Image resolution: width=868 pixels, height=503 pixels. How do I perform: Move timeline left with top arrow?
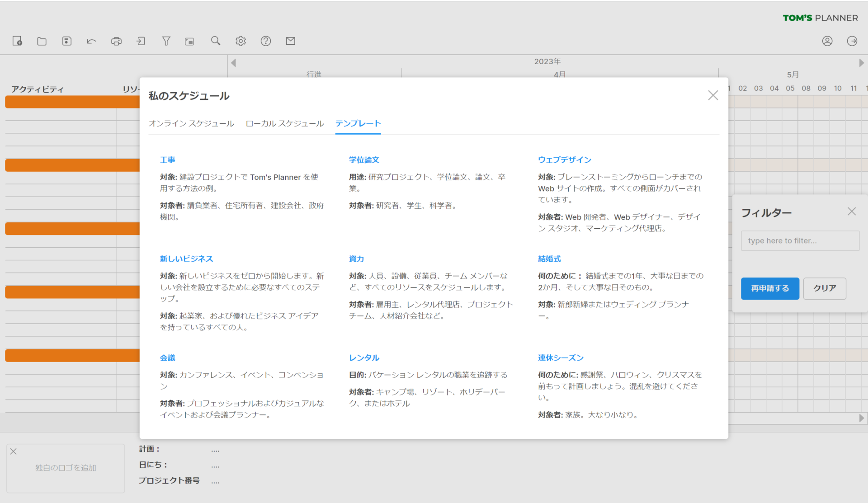pyautogui.click(x=233, y=63)
